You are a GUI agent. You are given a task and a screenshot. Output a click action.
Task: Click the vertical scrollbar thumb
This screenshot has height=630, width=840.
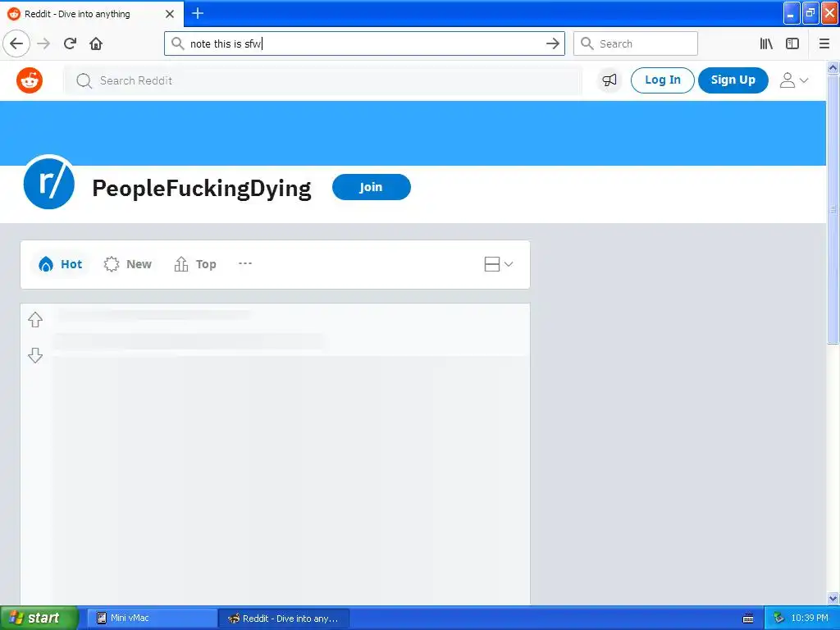pos(833,209)
